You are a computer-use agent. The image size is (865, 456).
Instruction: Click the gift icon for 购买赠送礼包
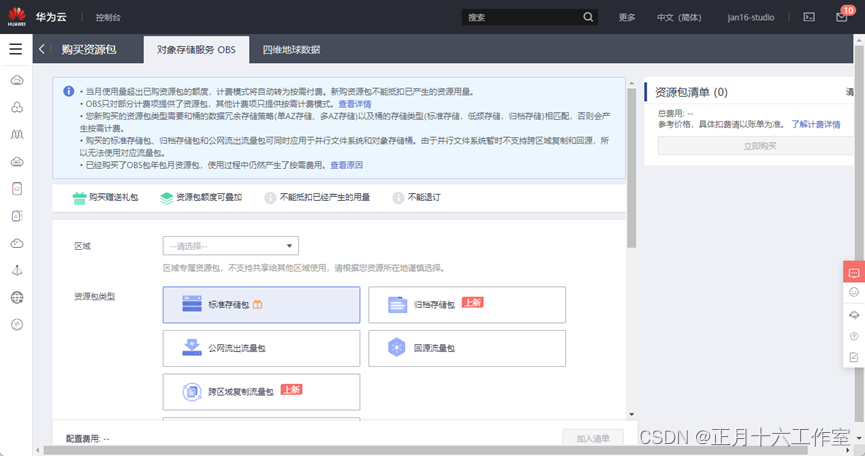79,197
